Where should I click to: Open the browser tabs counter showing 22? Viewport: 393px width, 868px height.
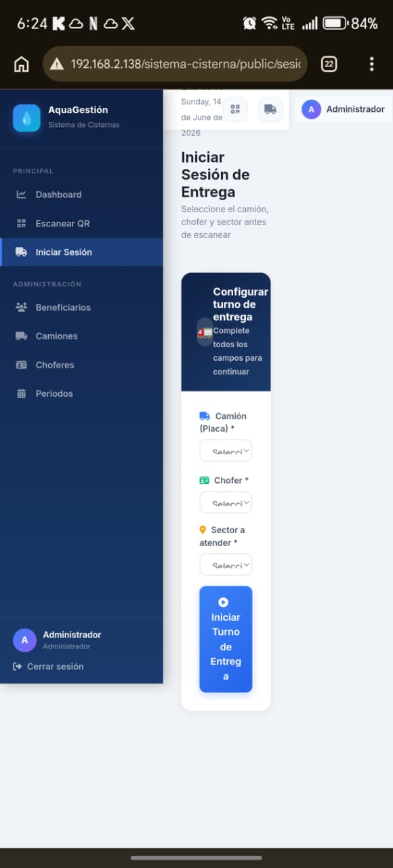(329, 64)
